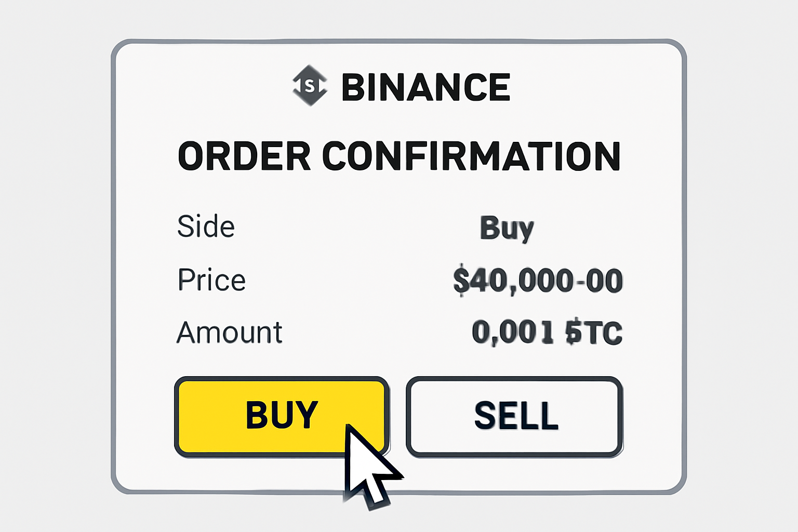Click the word CONFIRMATION in the heading

coord(471,156)
